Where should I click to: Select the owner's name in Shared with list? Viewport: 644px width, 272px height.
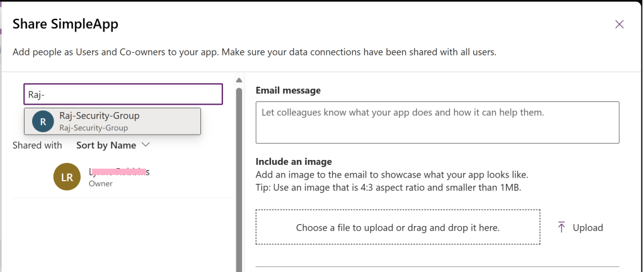pyautogui.click(x=119, y=171)
